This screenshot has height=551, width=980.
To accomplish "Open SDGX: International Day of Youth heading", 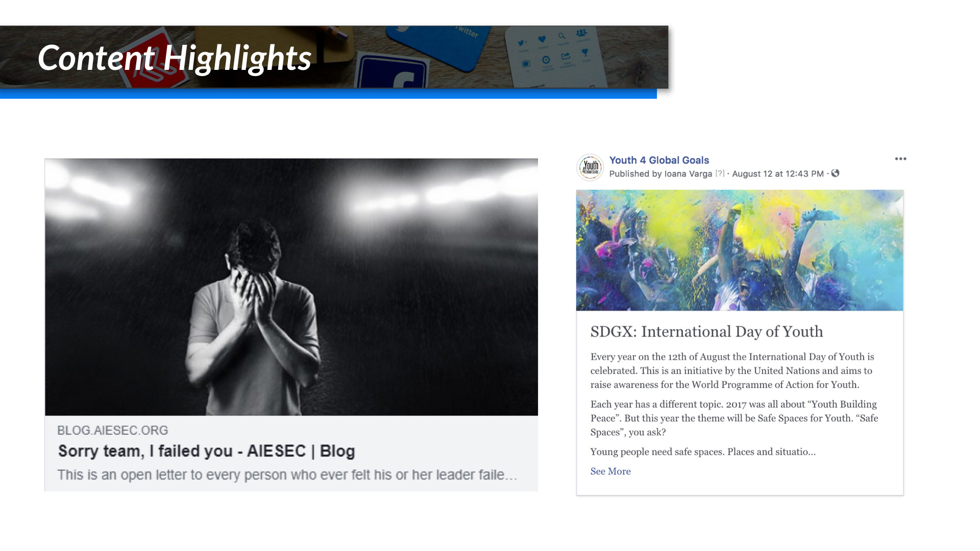I will 706,332.
